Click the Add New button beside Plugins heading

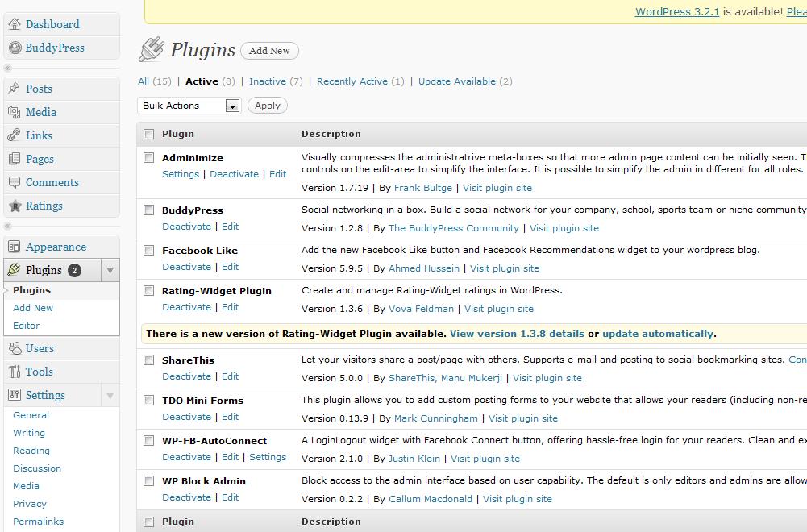pos(269,51)
